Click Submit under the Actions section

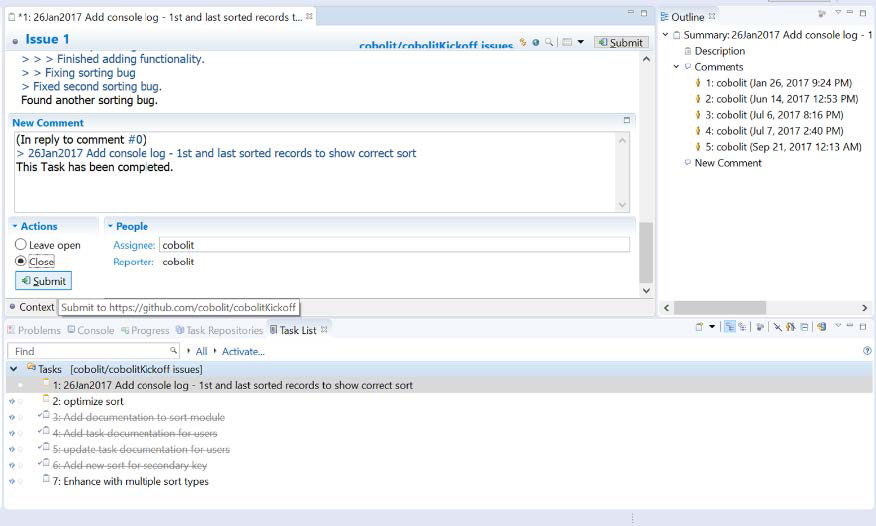(44, 281)
